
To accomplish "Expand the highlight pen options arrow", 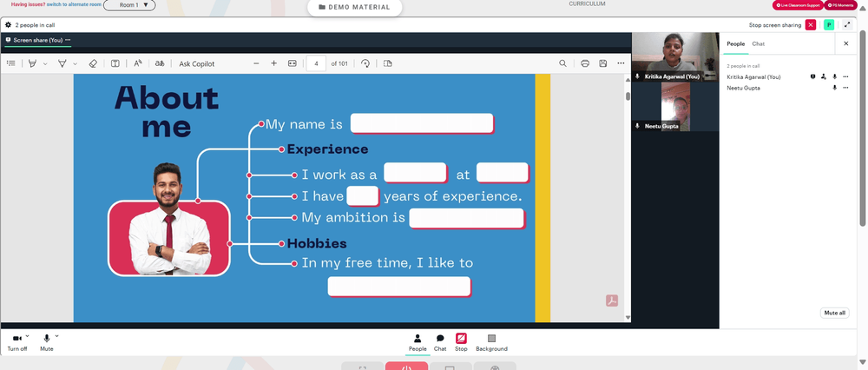I will pyautogui.click(x=45, y=63).
